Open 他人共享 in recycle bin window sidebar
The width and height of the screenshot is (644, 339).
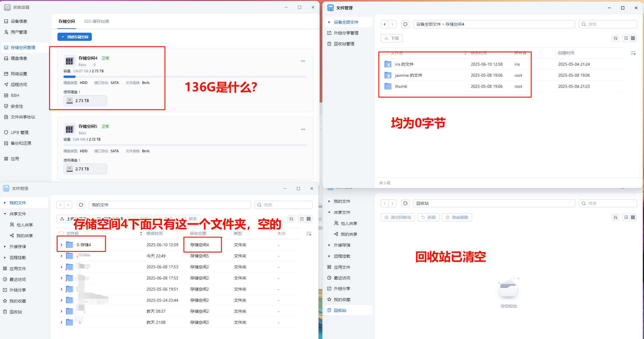349,223
